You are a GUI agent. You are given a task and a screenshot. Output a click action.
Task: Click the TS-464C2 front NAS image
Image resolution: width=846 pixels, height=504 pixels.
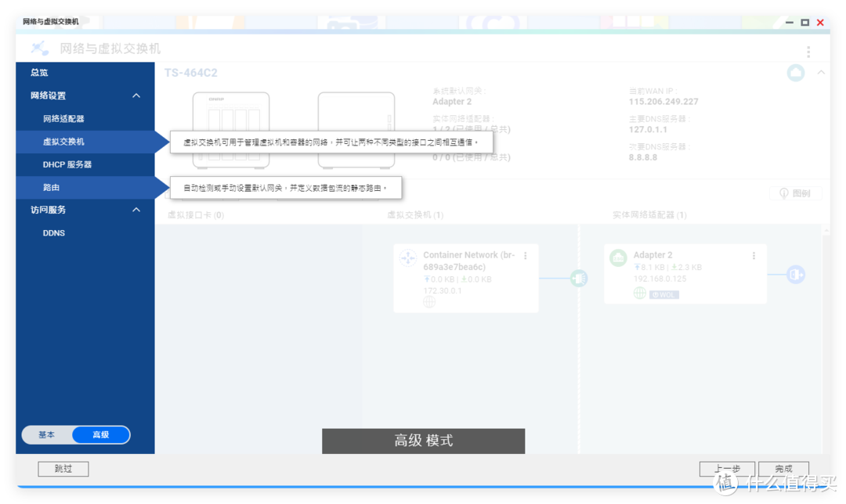coord(231,129)
